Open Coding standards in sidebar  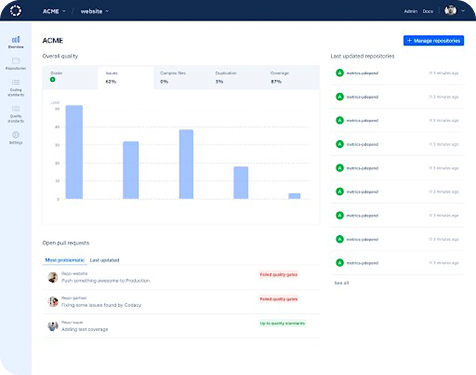tap(16, 88)
